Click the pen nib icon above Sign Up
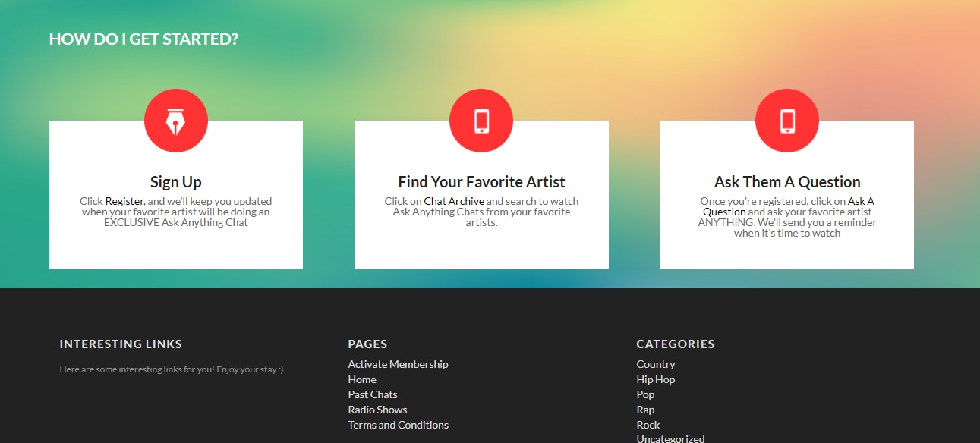 (176, 121)
